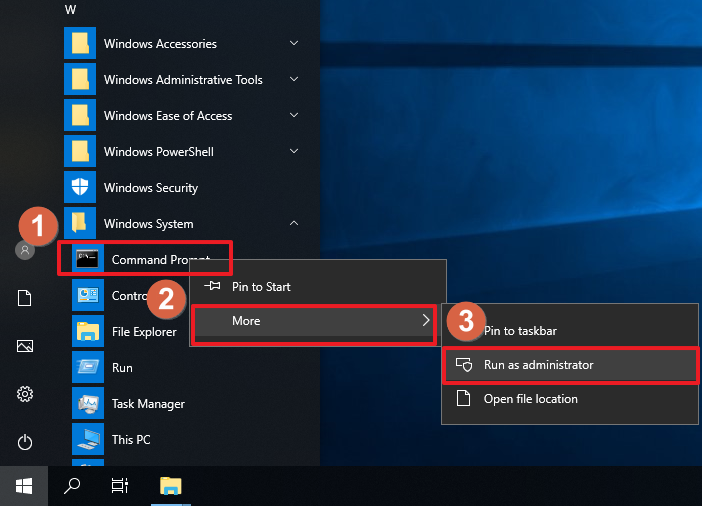Image resolution: width=702 pixels, height=506 pixels.
Task: Open Pictures icon in Start sidebar
Action: [x=25, y=346]
